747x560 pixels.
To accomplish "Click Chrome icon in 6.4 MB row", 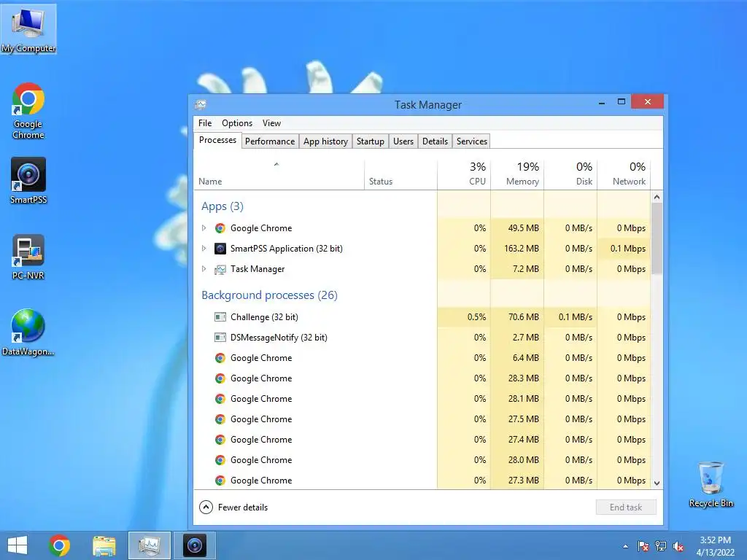I will 220,358.
